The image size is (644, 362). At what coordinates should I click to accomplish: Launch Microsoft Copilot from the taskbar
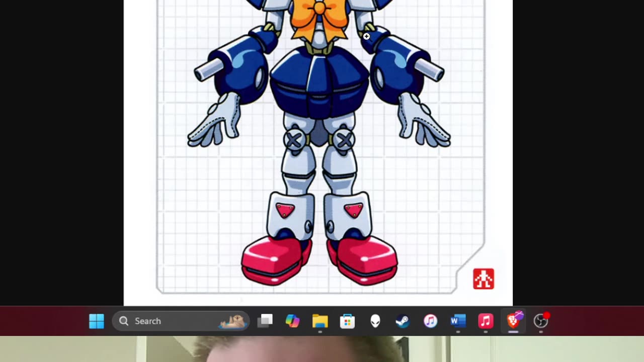[x=292, y=321]
